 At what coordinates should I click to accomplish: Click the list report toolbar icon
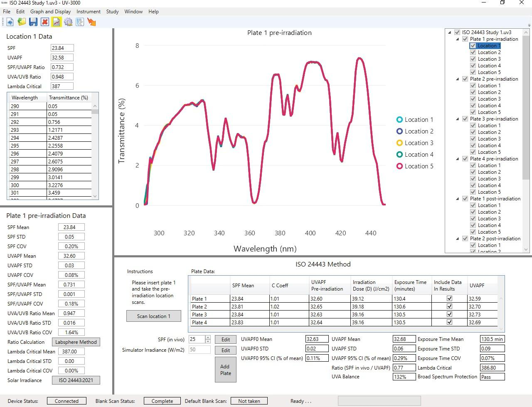pos(80,22)
